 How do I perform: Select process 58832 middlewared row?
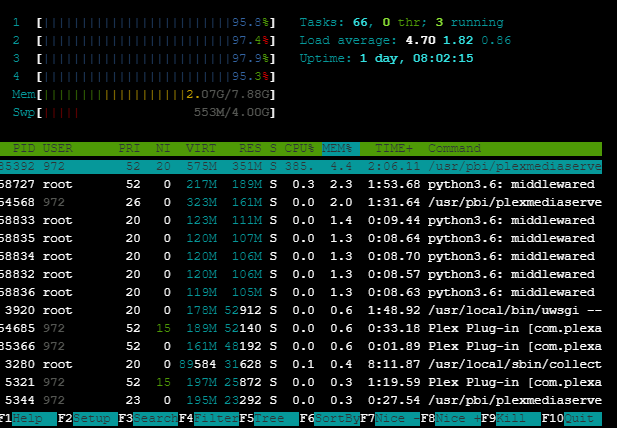tap(301, 274)
